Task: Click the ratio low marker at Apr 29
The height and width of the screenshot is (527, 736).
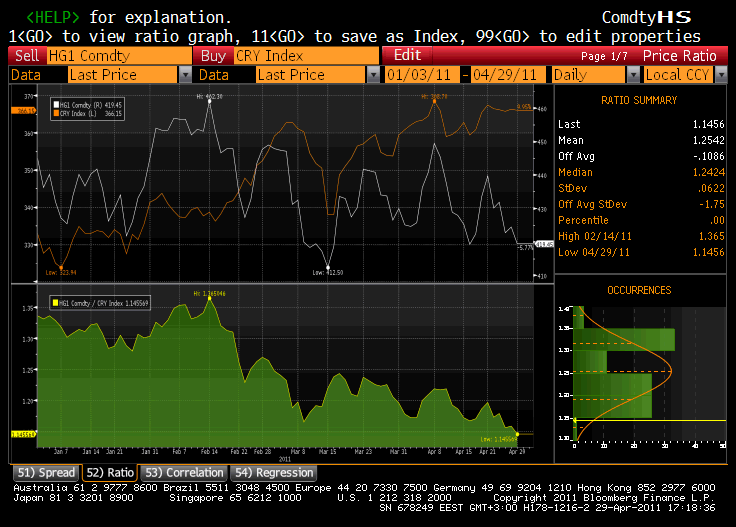Action: tap(517, 434)
